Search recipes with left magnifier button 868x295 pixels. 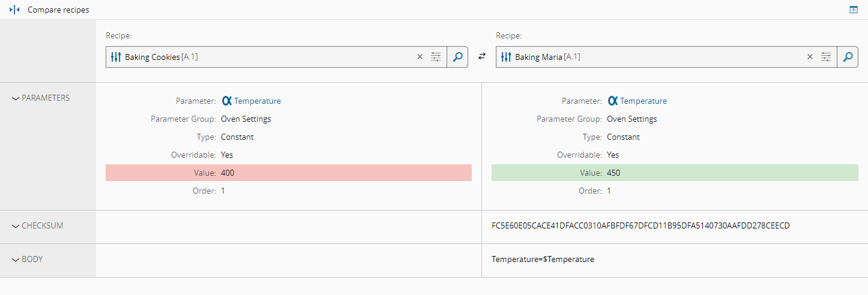coord(457,57)
